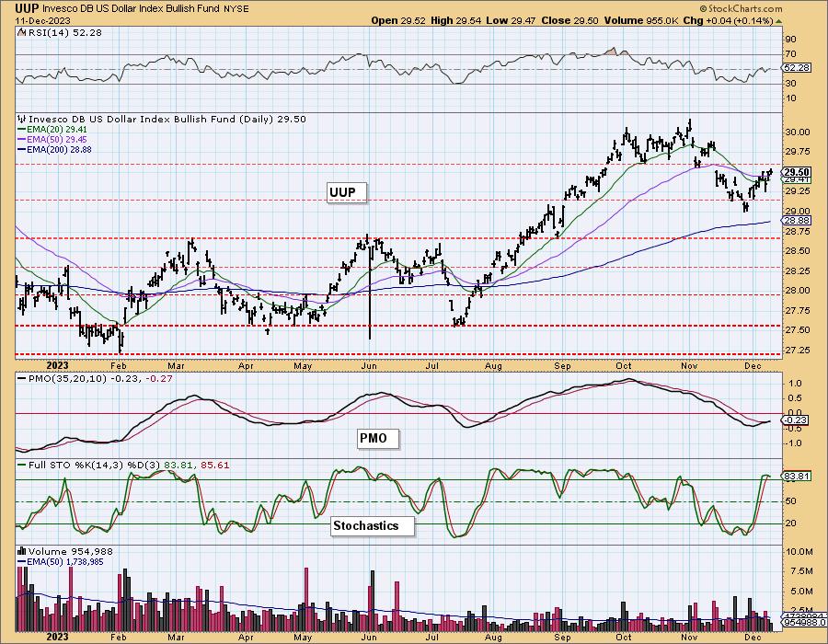This screenshot has width=828, height=644.
Task: Click the -0.23 value tag on the PMO axis
Action: (795, 420)
